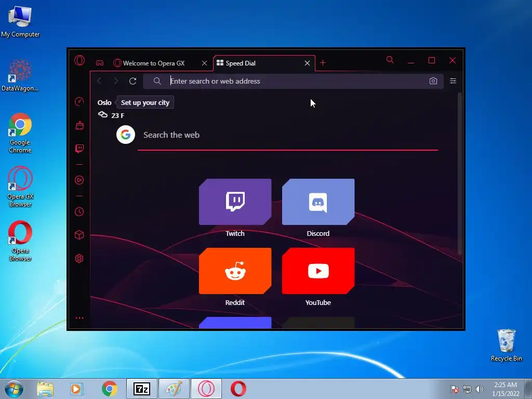
Task: Go back using the back arrow
Action: point(99,81)
